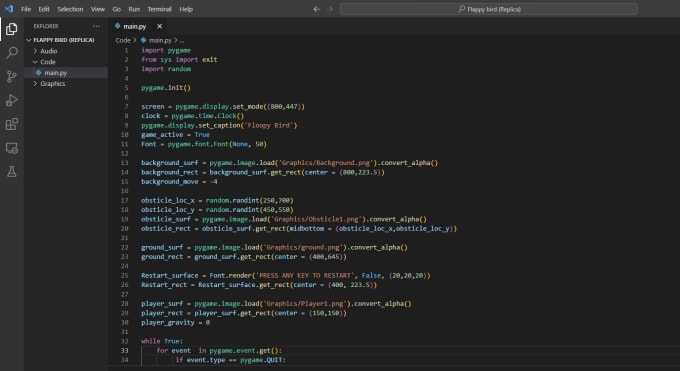The height and width of the screenshot is (371, 680).
Task: Go forward with the right arrow
Action: click(330, 9)
